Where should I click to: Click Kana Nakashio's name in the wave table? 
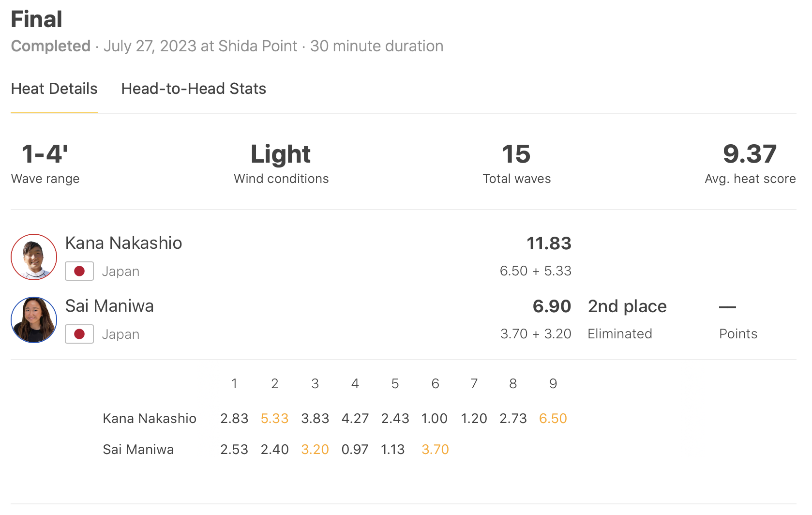pyautogui.click(x=150, y=419)
